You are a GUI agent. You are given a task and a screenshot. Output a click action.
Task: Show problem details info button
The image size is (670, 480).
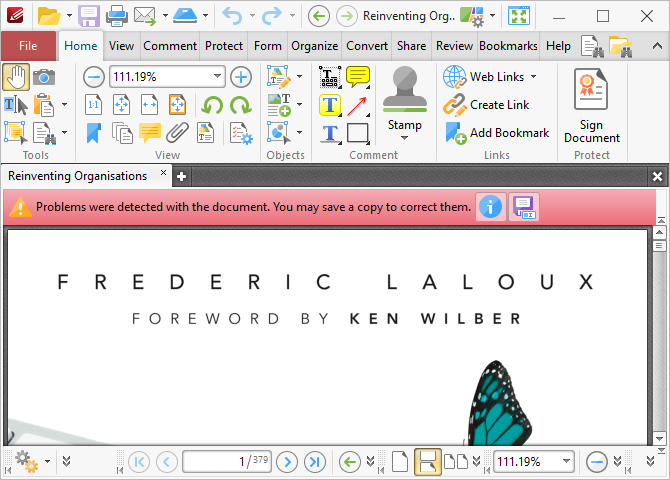490,207
